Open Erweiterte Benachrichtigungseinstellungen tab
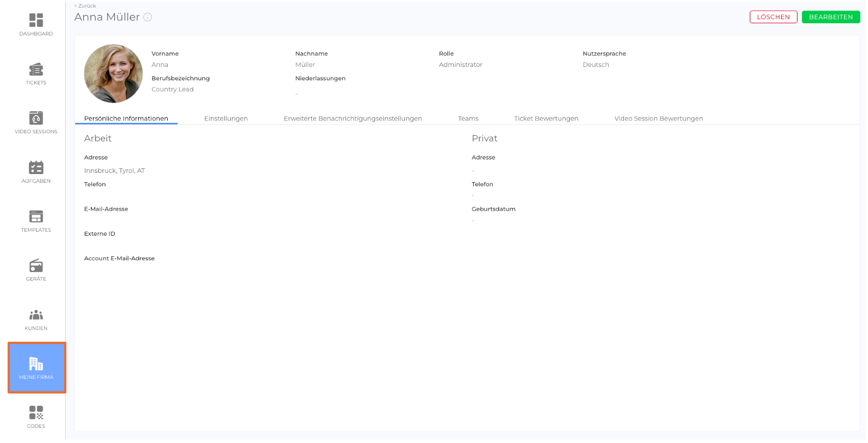 click(x=352, y=118)
